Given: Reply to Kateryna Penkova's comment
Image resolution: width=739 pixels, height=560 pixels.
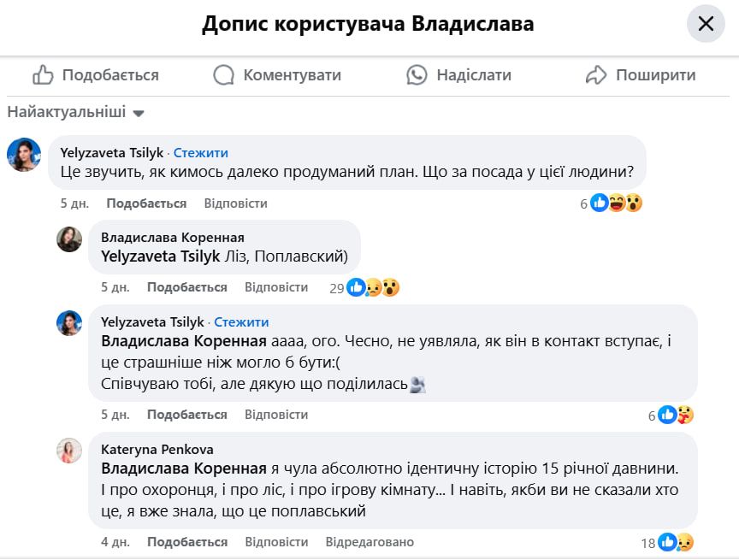Looking at the screenshot, I should coord(276,542).
